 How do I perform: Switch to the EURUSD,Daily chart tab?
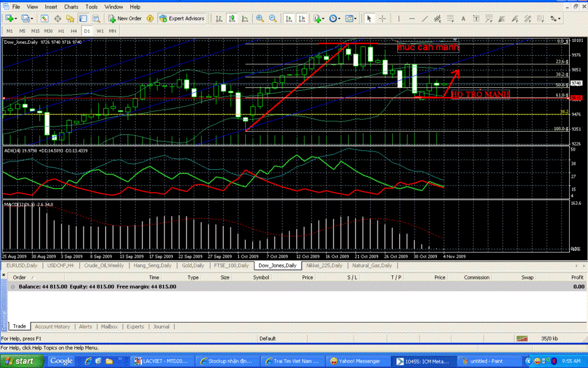[22, 266]
